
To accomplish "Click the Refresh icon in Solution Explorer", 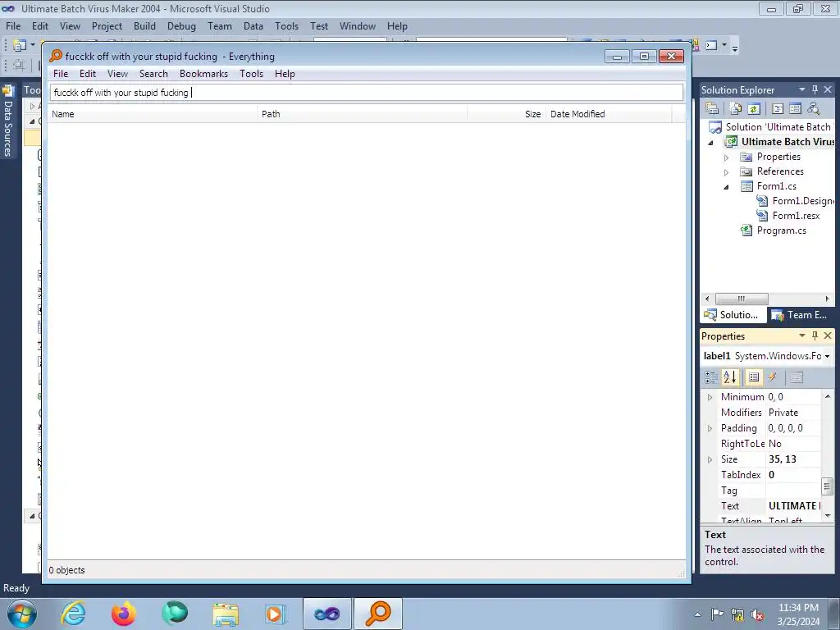I will (754, 108).
